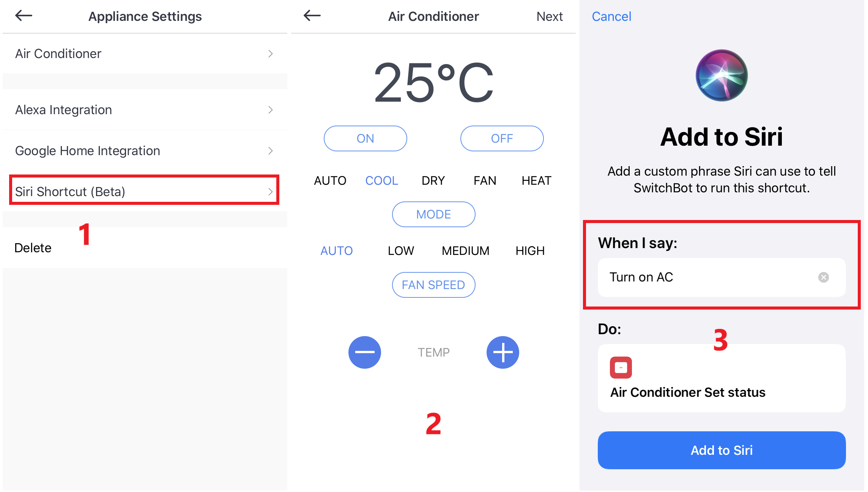Tap Delete appliance option
This screenshot has width=868, height=492.
click(x=33, y=248)
